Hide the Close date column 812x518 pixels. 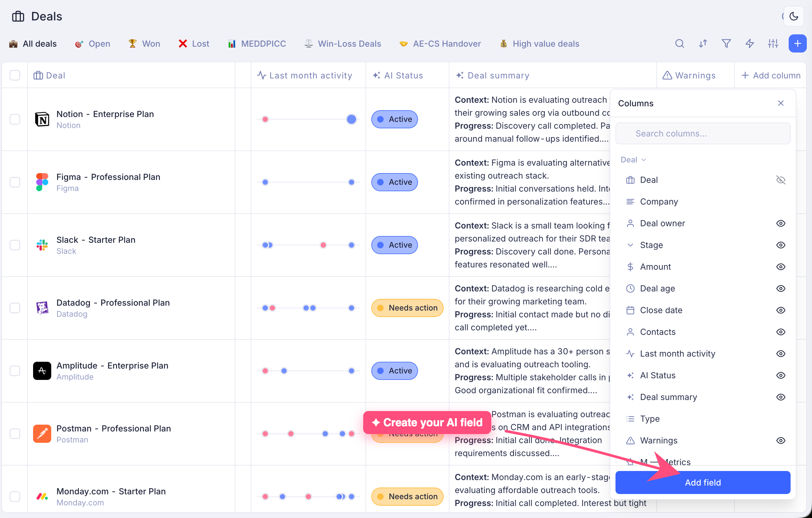(x=781, y=311)
